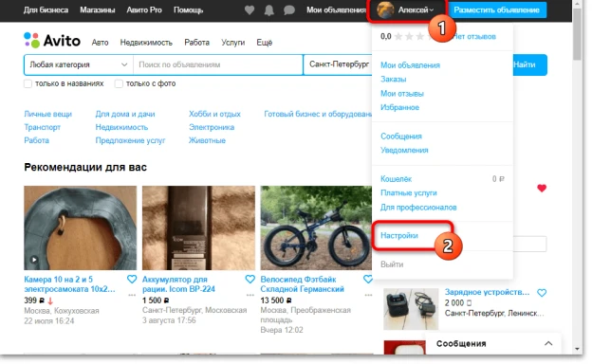Screen dimensions: 592x364
Task: Toggle только с фото checkbox
Action: pos(119,83)
